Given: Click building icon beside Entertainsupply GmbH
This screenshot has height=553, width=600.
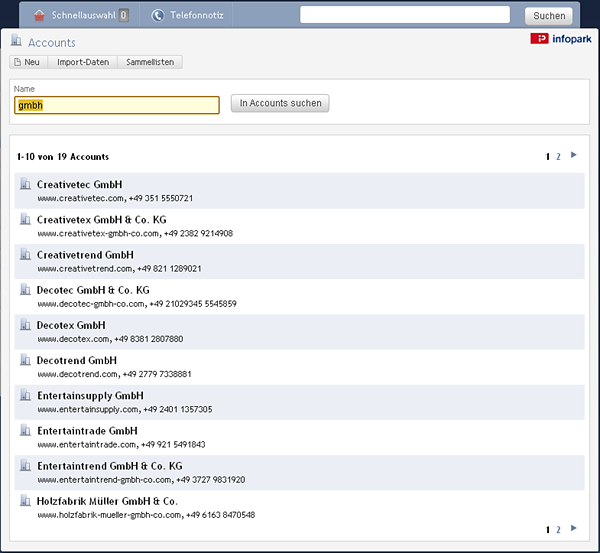Looking at the screenshot, I should click(x=25, y=395).
